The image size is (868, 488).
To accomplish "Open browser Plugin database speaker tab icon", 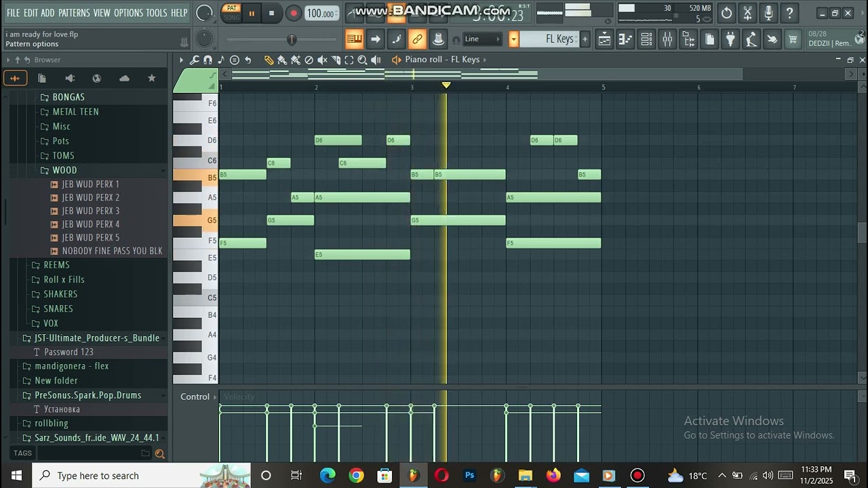I will [69, 78].
